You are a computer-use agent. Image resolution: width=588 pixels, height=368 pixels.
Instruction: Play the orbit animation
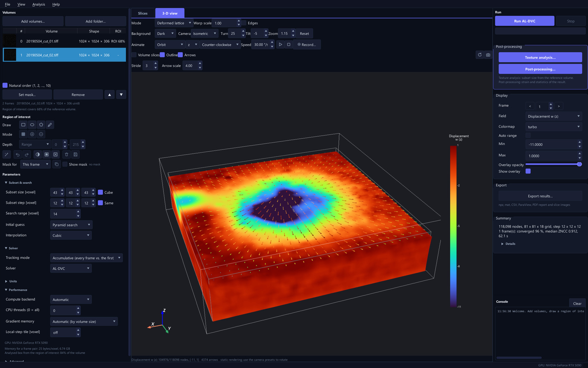point(280,45)
